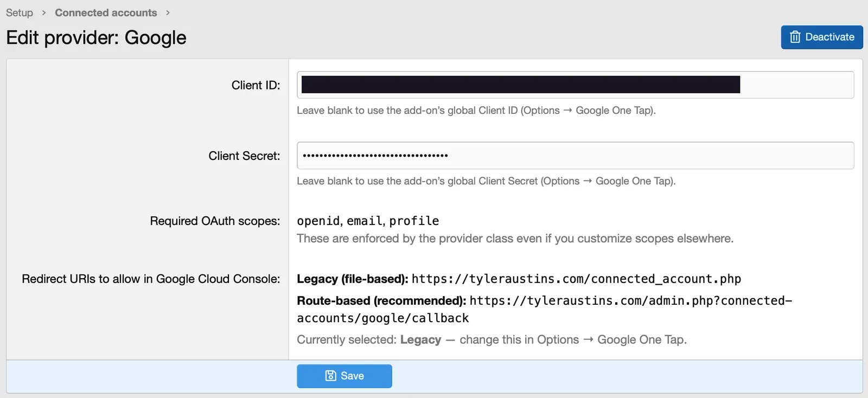Click the chevron after Setup breadcrumb
Screen dimensions: 868x398
point(44,12)
